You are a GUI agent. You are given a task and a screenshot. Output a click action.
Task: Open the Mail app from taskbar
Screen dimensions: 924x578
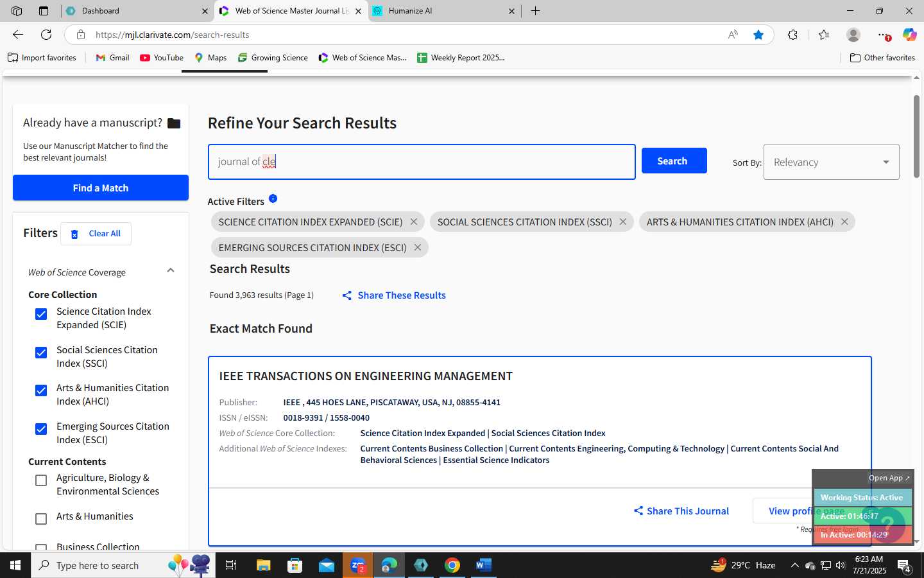pos(326,565)
